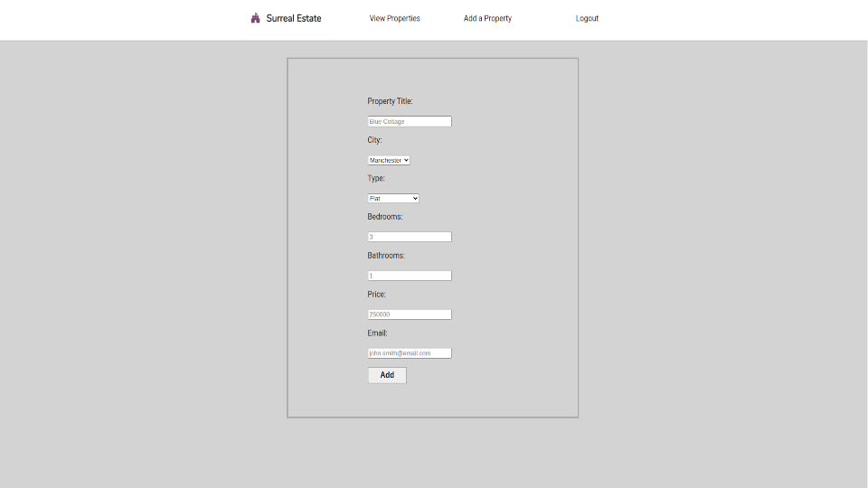Expand the Type dropdown showing Flat
The image size is (868, 488).
click(x=393, y=198)
